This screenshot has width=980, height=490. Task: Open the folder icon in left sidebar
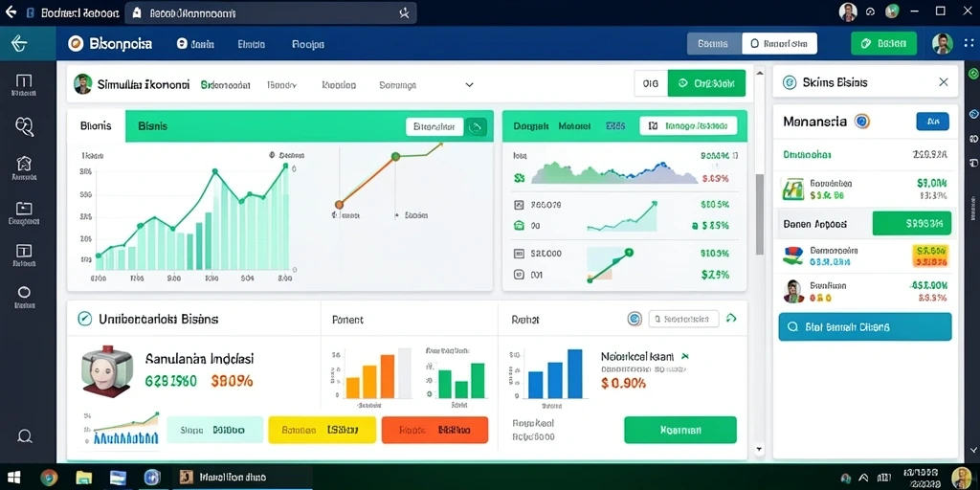click(24, 208)
